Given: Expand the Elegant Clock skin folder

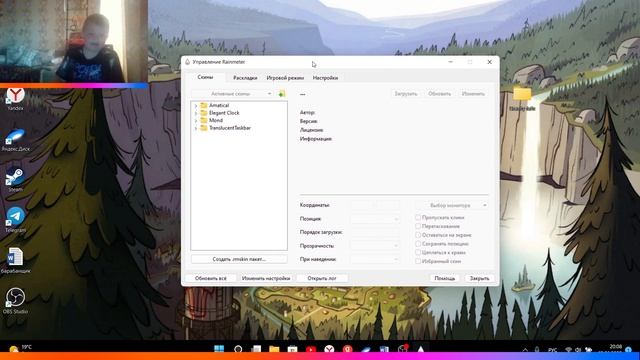Looking at the screenshot, I should coord(196,113).
